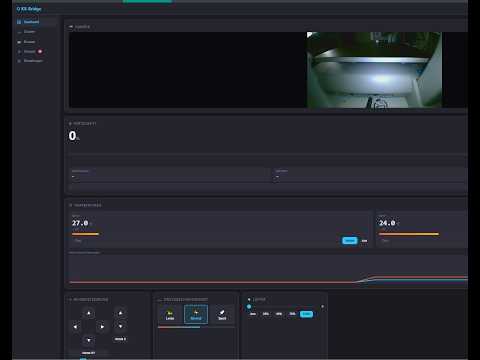The width and height of the screenshot is (480, 360).
Task: Click the action button with the green icon
Action: (170, 314)
